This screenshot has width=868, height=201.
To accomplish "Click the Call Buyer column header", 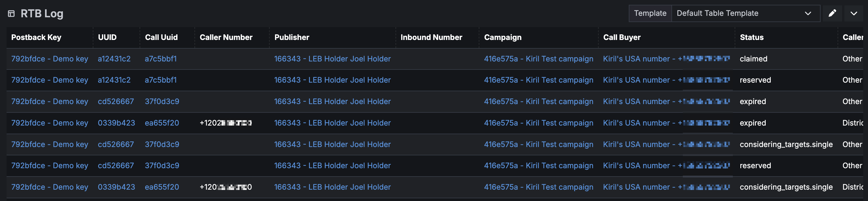I will (x=622, y=37).
